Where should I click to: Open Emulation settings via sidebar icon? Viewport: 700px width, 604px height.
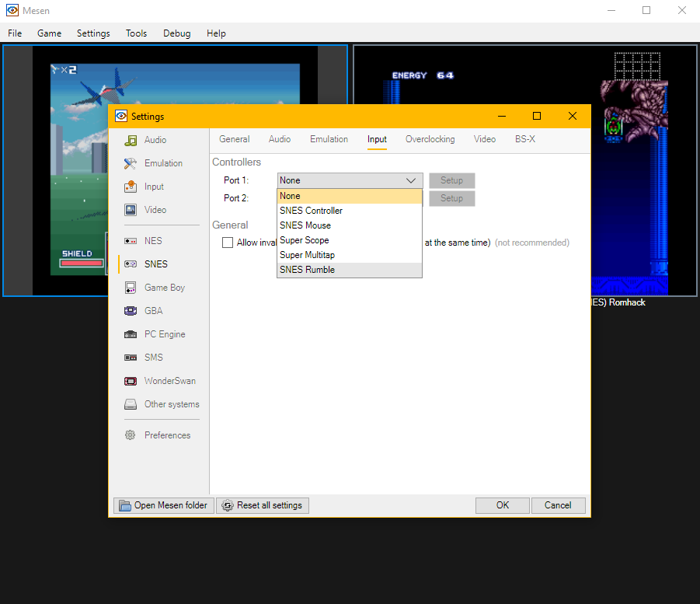click(131, 163)
